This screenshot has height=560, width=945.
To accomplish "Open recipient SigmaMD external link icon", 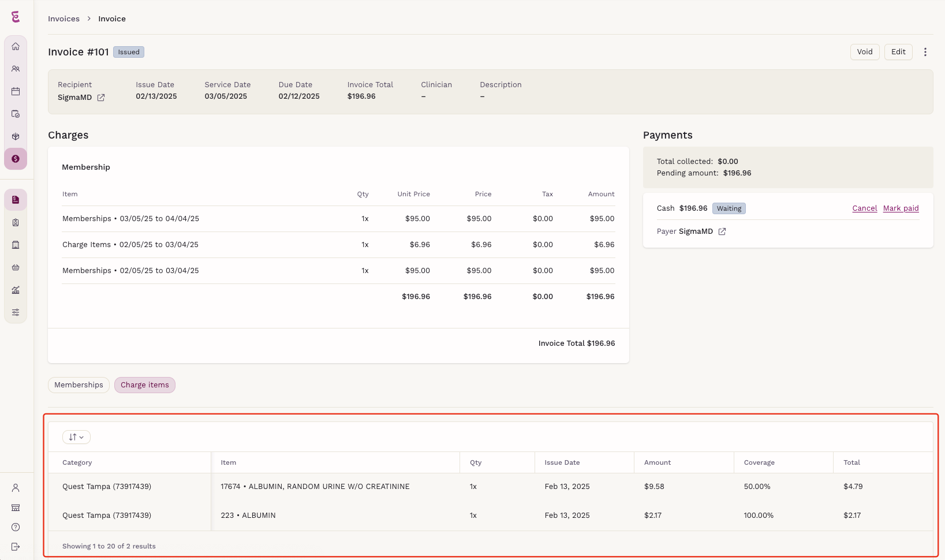I will [101, 98].
